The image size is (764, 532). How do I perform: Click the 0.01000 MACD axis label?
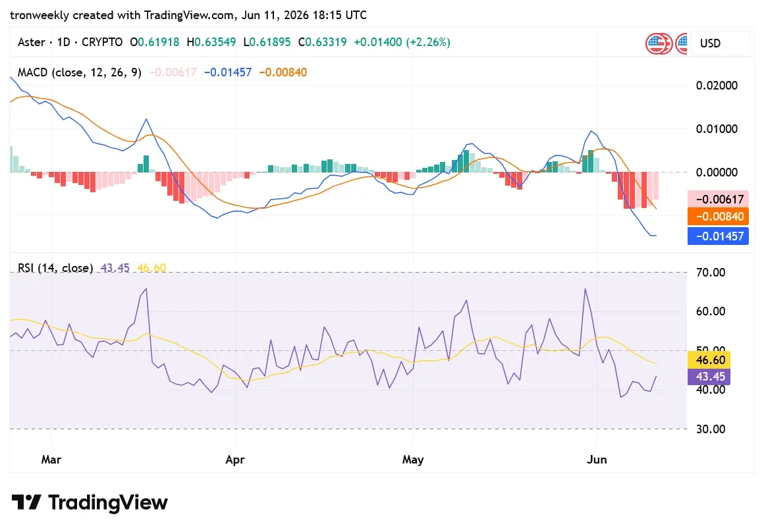coord(717,129)
